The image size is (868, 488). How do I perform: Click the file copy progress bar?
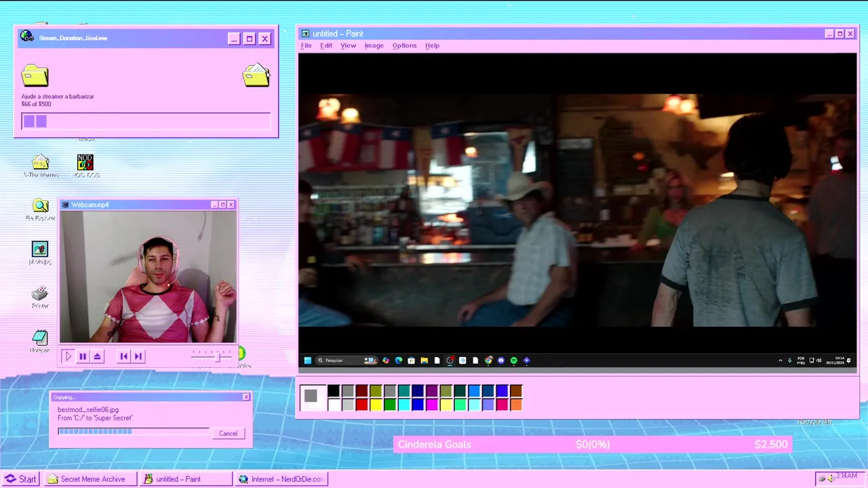point(134,431)
